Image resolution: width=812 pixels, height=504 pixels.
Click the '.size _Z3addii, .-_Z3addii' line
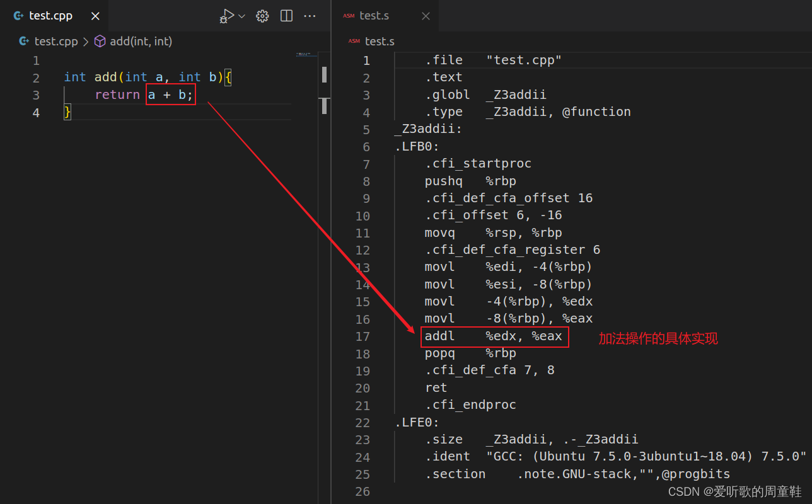click(x=531, y=439)
